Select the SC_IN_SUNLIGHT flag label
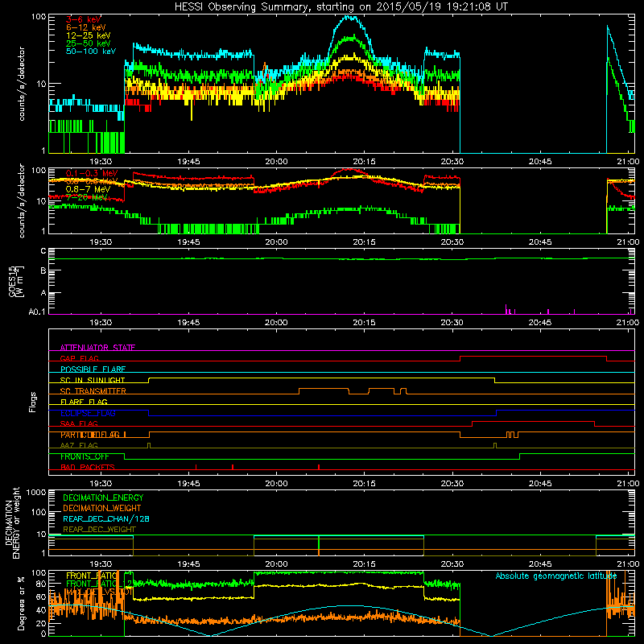 coord(93,380)
